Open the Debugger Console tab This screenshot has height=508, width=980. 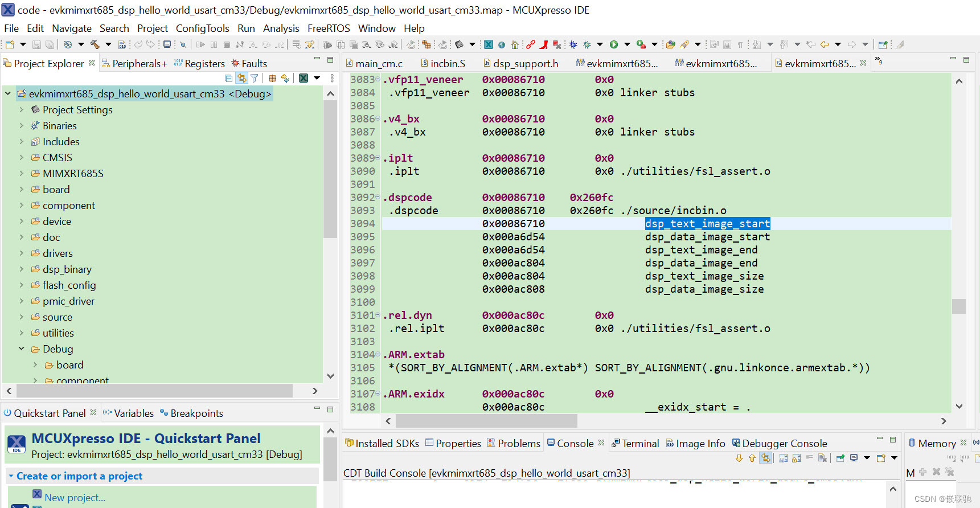[779, 444]
